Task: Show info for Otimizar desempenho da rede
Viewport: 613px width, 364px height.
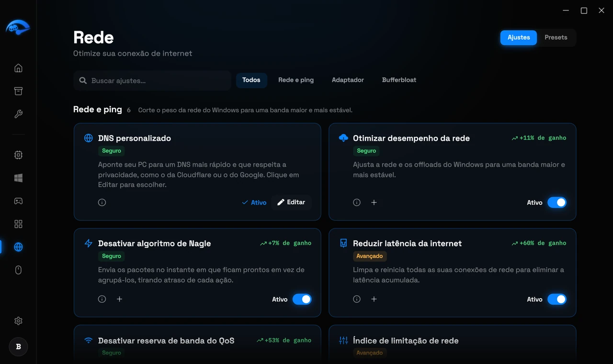Action: point(357,203)
